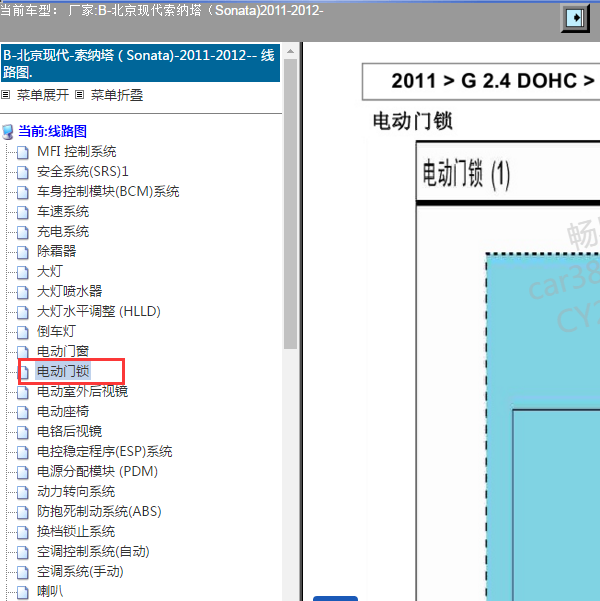Select the 当前:线路图 root node
The height and width of the screenshot is (601, 600).
pos(53,131)
